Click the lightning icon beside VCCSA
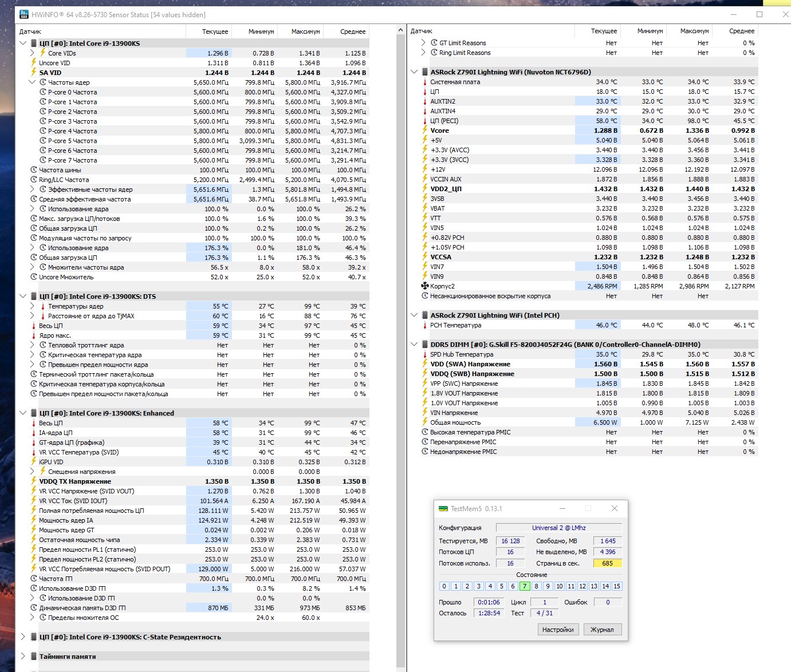 click(425, 257)
